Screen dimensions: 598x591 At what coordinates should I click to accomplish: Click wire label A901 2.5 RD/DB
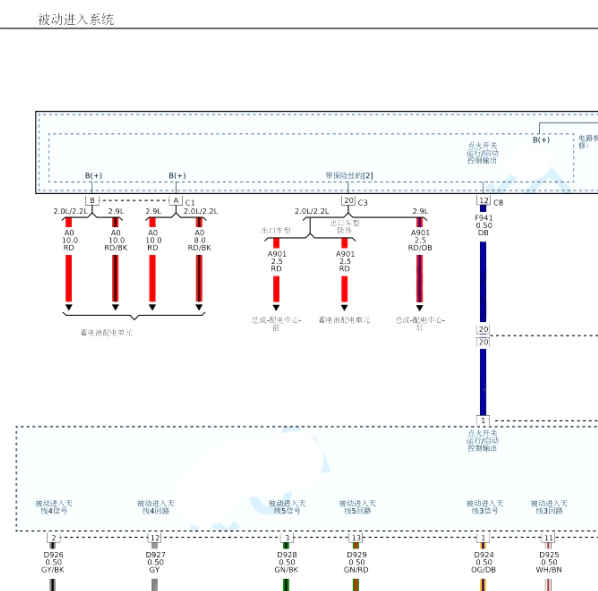(420, 240)
